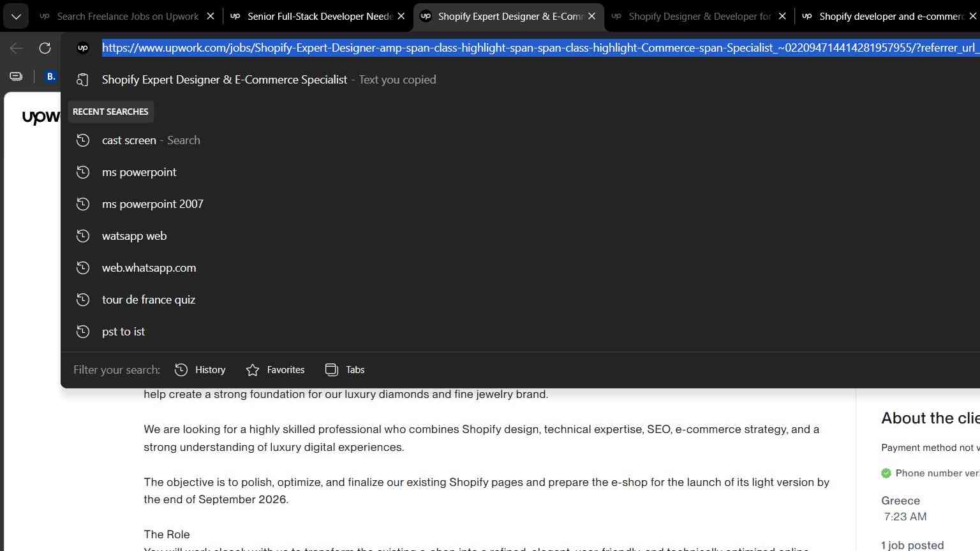
Task: Click clipboard icon next to copied text
Action: pyautogui.click(x=83, y=80)
